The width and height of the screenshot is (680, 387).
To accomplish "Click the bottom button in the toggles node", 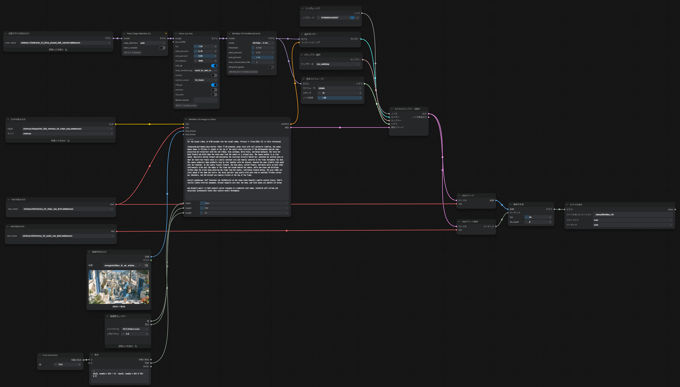I will pos(186,105).
